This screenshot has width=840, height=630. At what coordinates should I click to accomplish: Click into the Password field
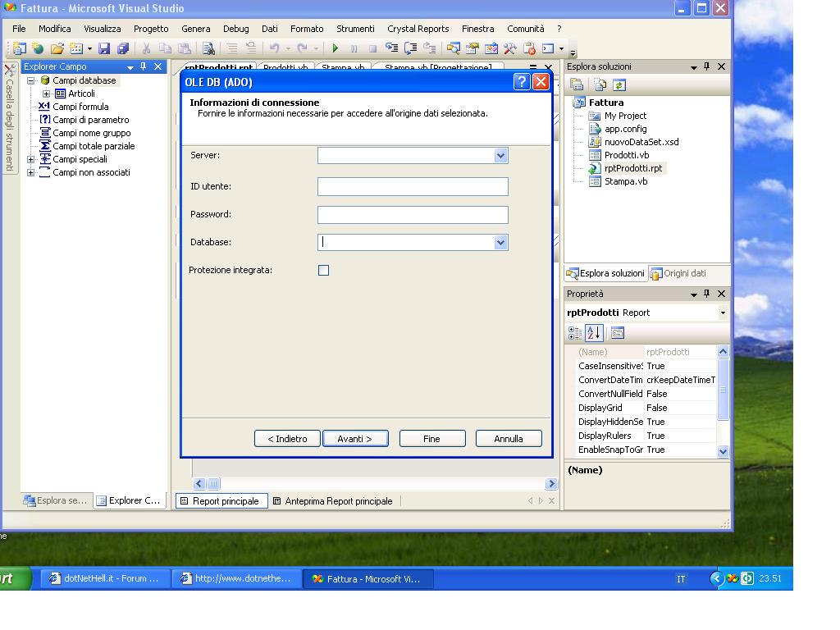point(413,215)
